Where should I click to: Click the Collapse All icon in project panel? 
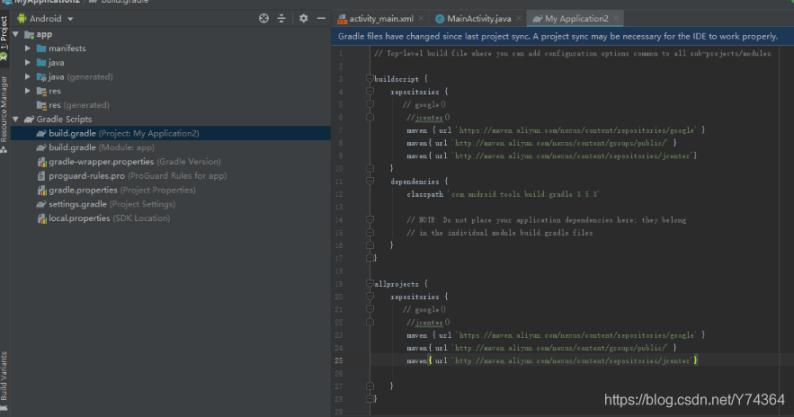282,18
